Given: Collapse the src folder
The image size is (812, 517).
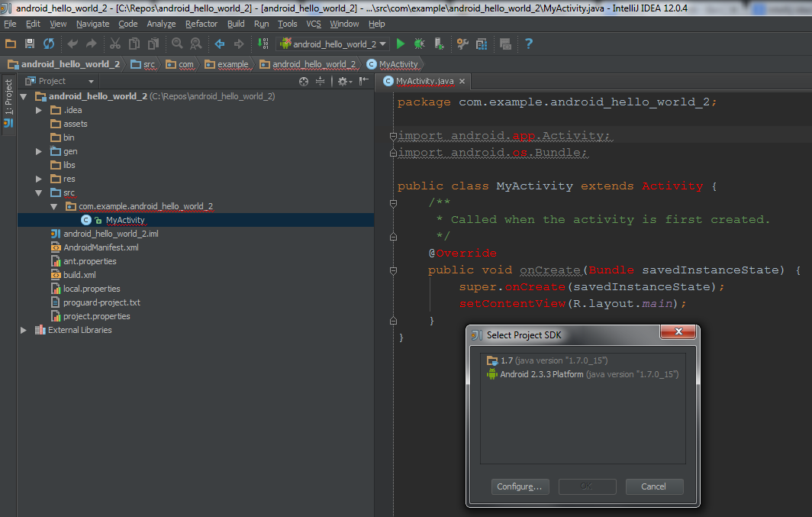Looking at the screenshot, I should click(x=38, y=192).
